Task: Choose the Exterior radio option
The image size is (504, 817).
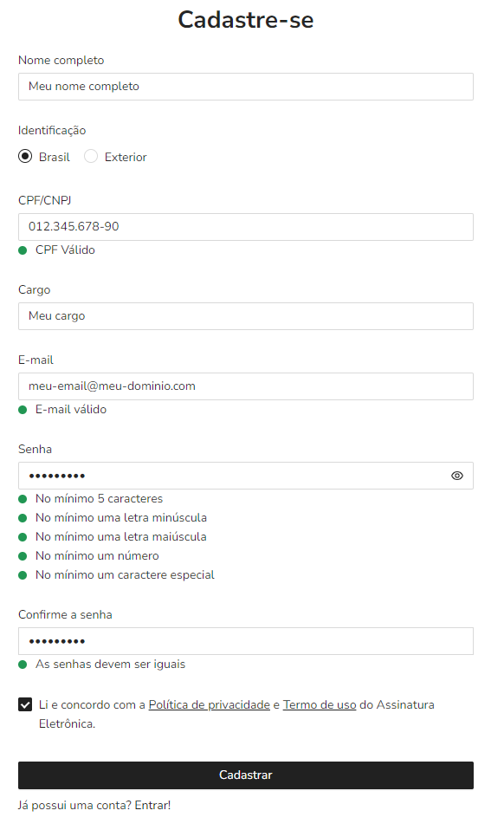Action: point(91,156)
